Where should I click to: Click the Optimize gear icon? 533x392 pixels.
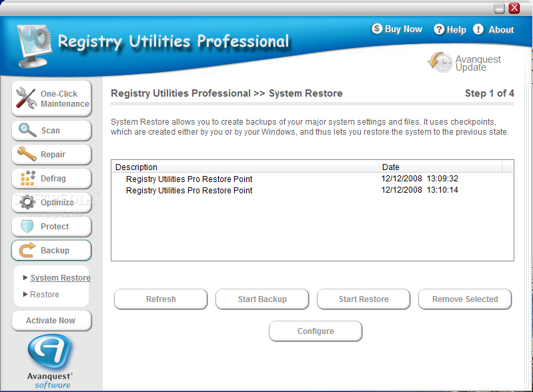(x=27, y=202)
